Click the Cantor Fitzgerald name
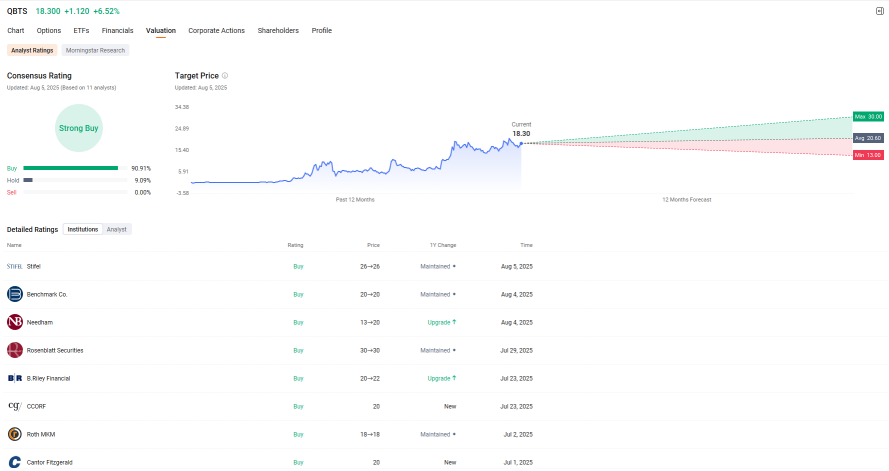 pyautogui.click(x=49, y=462)
